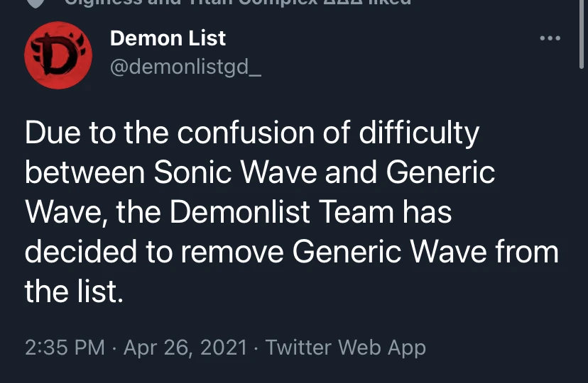Viewport: 588px width, 383px height.
Task: Visit the @demonlistgd_ handle
Action: tap(186, 67)
